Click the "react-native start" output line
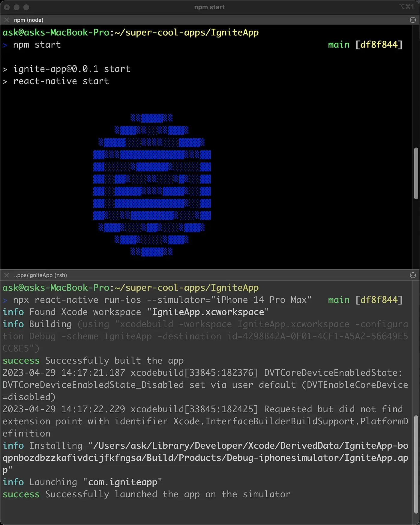 tap(61, 81)
